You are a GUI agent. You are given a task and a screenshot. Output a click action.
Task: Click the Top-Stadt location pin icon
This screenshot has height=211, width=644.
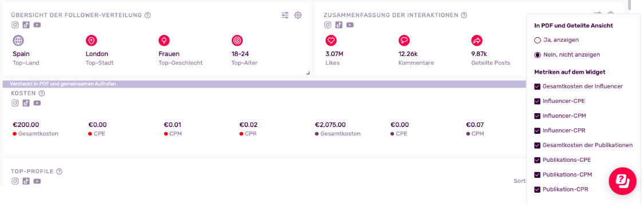click(x=91, y=40)
